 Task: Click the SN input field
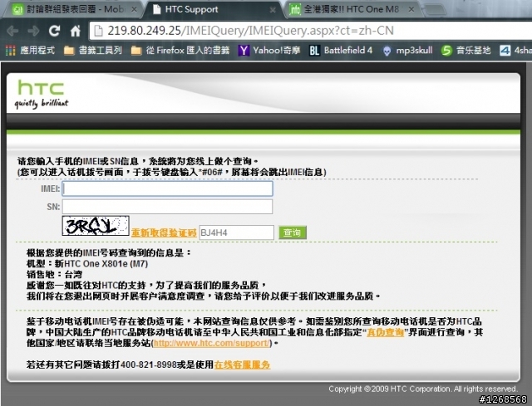[x=167, y=207]
